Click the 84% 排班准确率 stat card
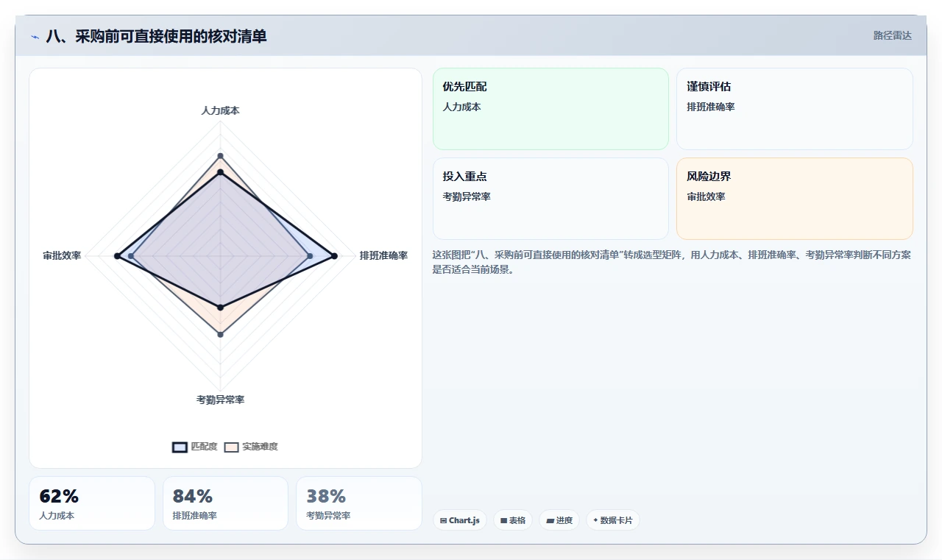942x560 pixels. point(225,503)
